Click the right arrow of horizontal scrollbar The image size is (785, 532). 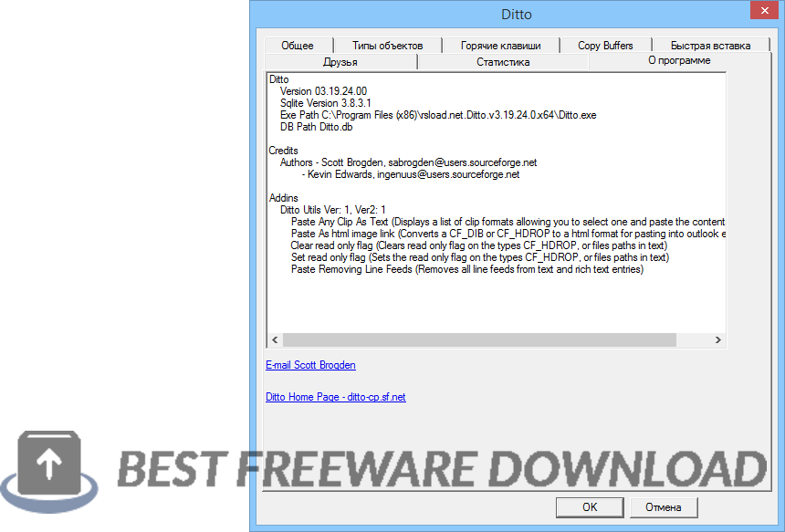[718, 339]
